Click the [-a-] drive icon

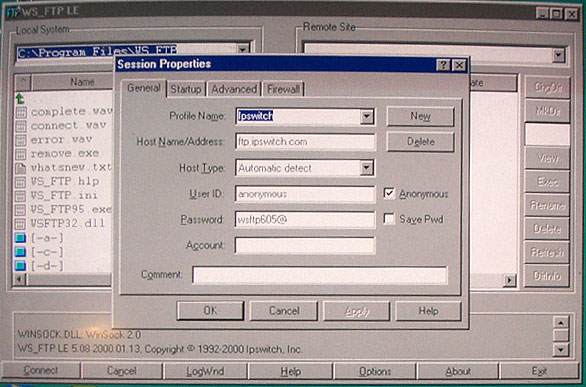20,238
